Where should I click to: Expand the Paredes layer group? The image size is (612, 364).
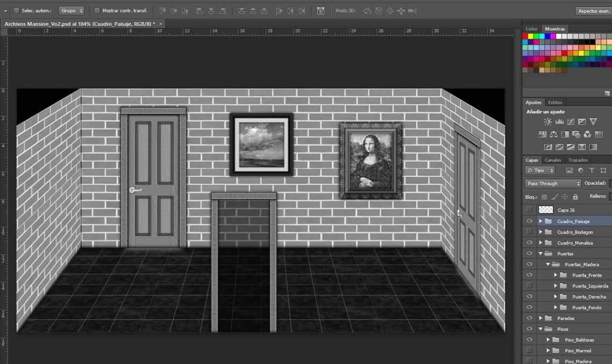point(541,318)
